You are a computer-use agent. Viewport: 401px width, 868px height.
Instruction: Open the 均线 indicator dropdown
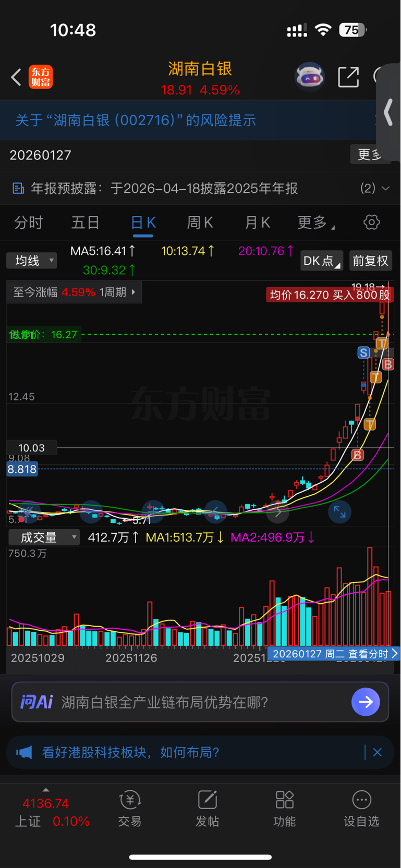(x=31, y=261)
